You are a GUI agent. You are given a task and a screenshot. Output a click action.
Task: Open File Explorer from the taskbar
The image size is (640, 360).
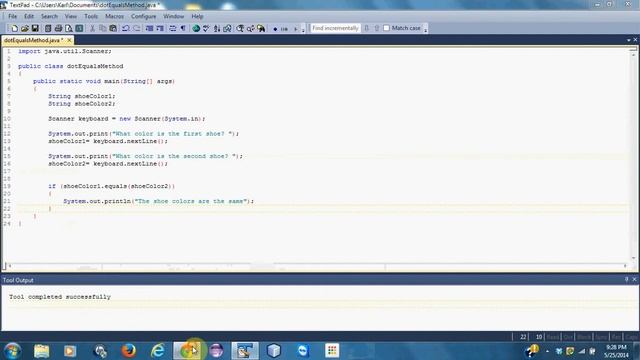tap(42, 351)
